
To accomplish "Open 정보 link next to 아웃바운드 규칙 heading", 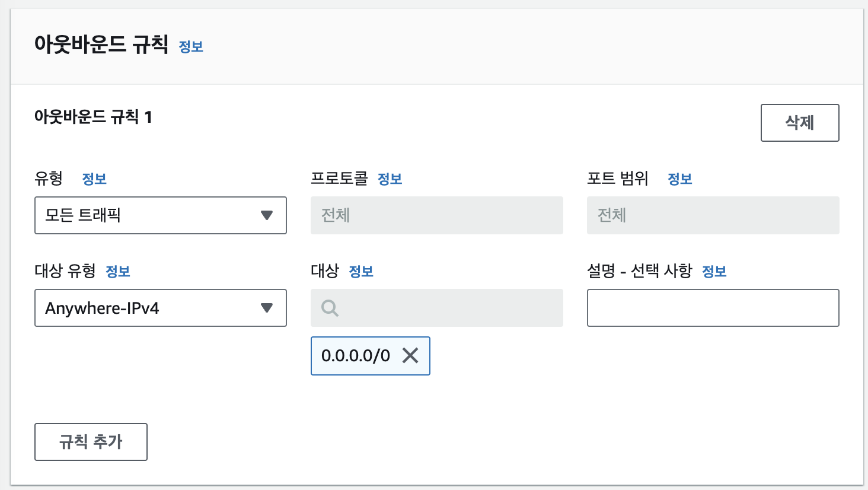I will (x=191, y=47).
